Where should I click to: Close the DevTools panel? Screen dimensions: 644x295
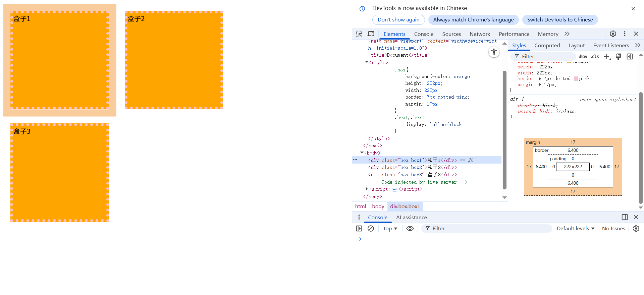point(636,34)
